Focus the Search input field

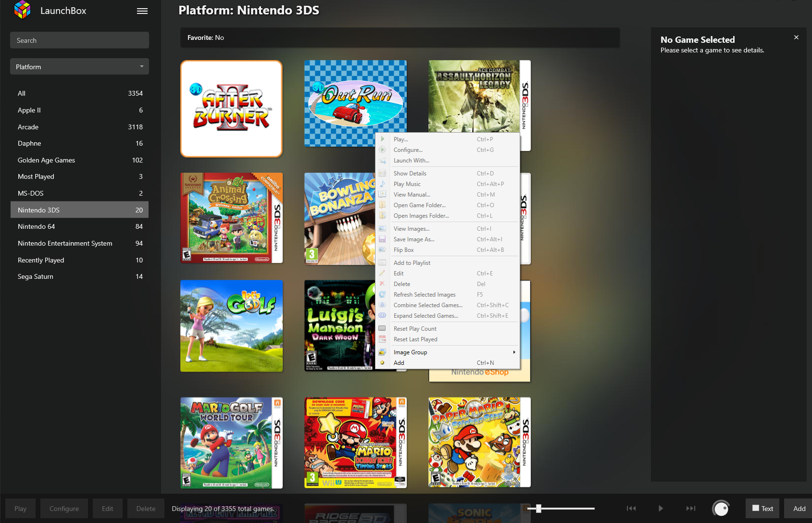pyautogui.click(x=79, y=40)
